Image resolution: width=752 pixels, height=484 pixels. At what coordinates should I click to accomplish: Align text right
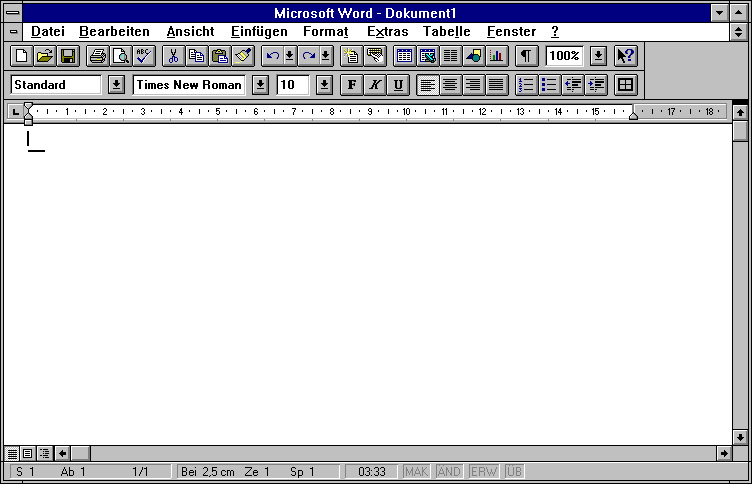tap(473, 85)
